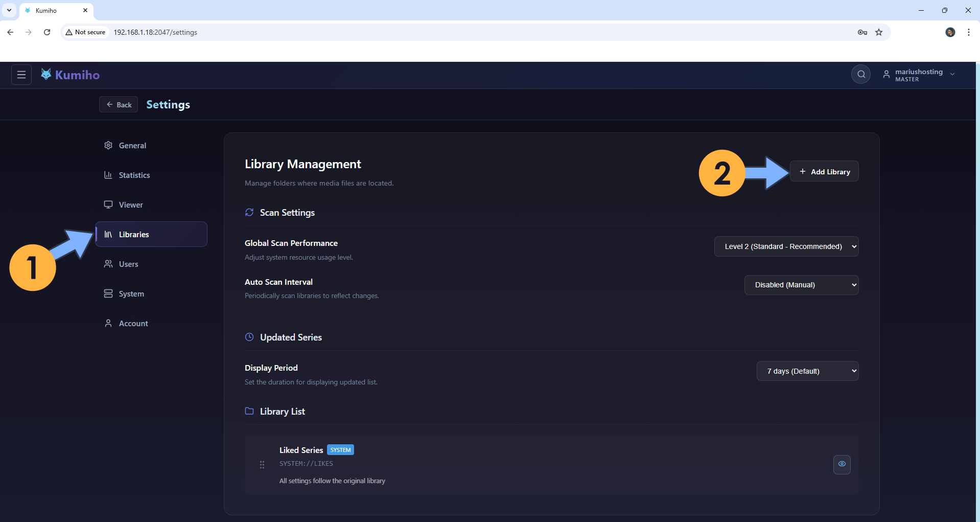Click the Libraries sidebar icon
The height and width of the screenshot is (522, 980).
108,234
